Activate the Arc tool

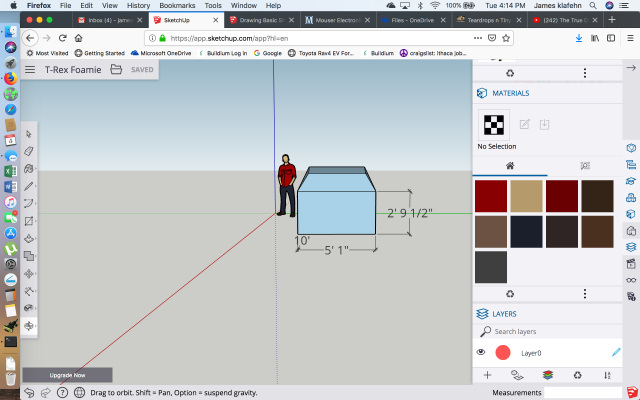coord(29,203)
